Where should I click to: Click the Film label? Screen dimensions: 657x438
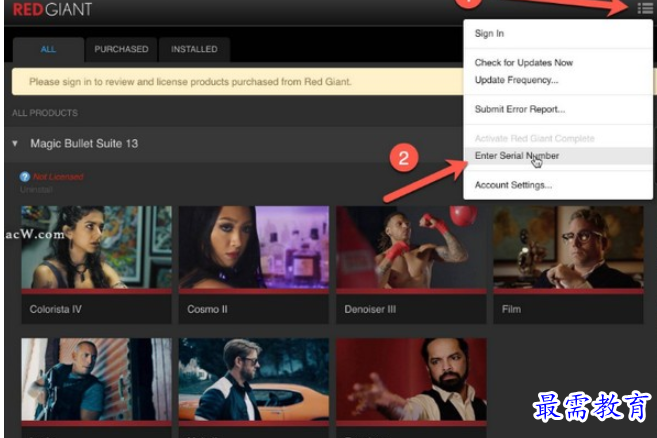tap(511, 309)
